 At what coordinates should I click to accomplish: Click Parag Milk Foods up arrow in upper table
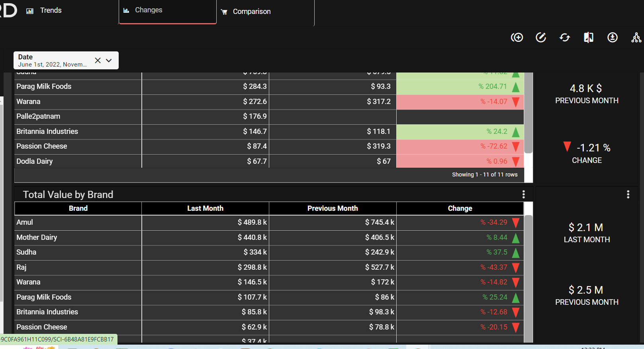click(516, 87)
